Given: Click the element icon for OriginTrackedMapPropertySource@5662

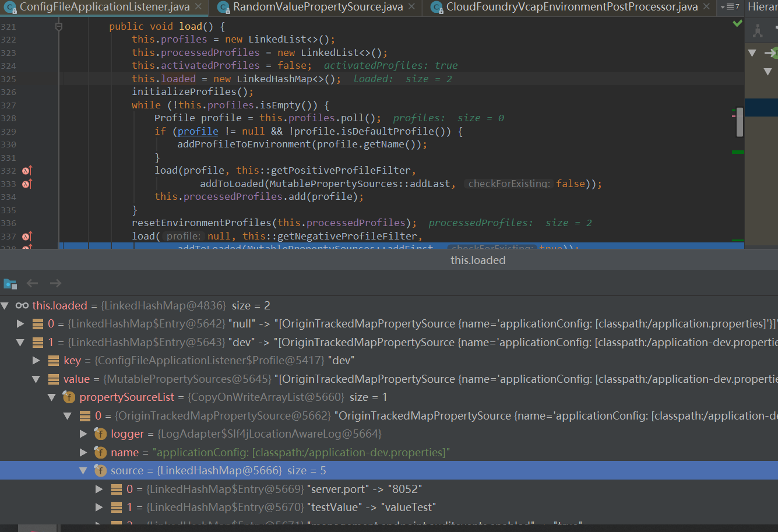Looking at the screenshot, I should [85, 416].
